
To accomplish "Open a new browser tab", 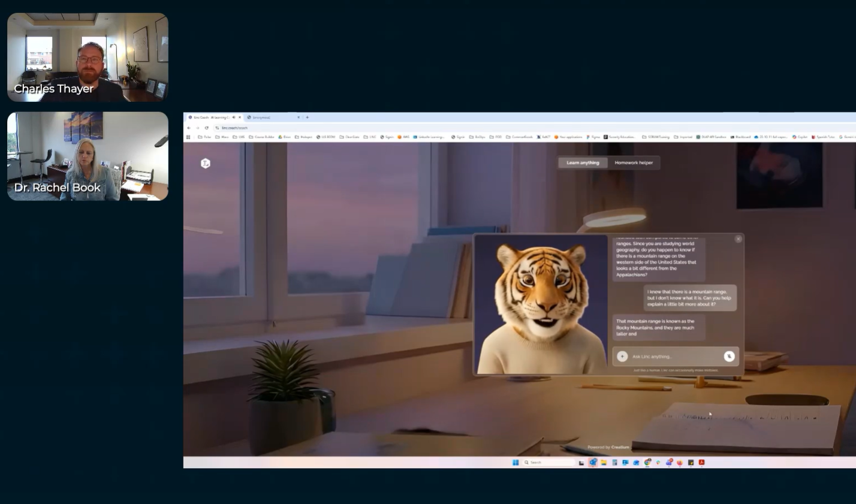I will [x=308, y=117].
